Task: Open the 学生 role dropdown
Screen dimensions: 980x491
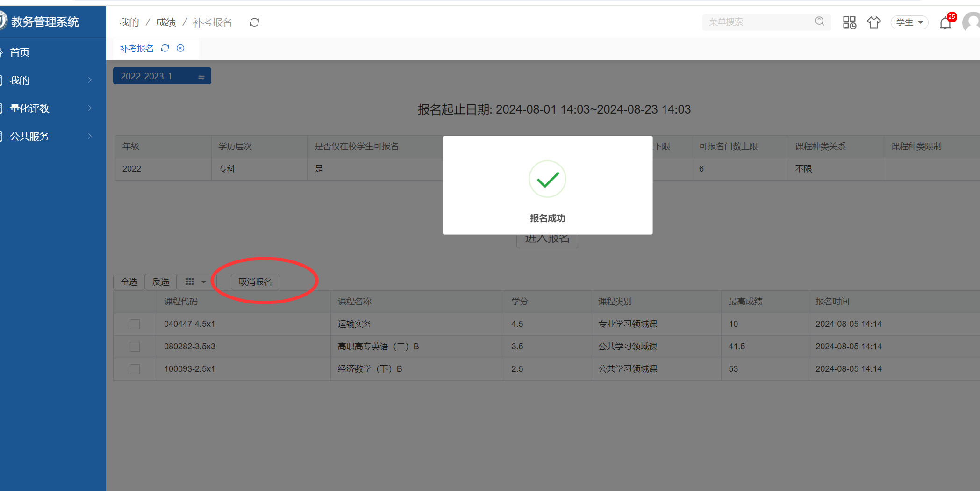Action: pyautogui.click(x=909, y=22)
